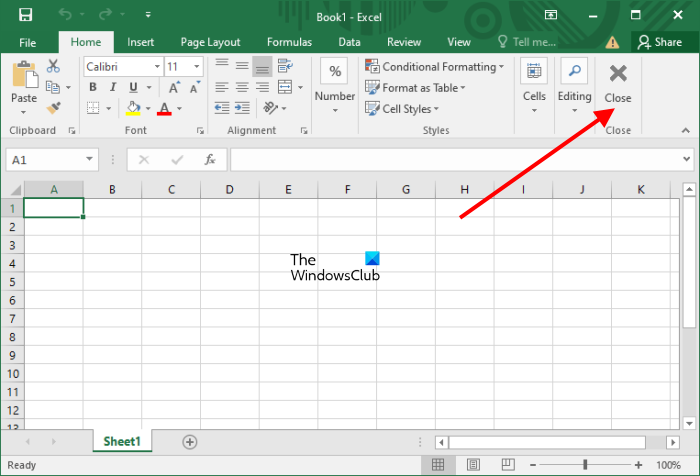Image resolution: width=700 pixels, height=476 pixels.
Task: Click the New Sheet plus icon
Action: point(190,442)
